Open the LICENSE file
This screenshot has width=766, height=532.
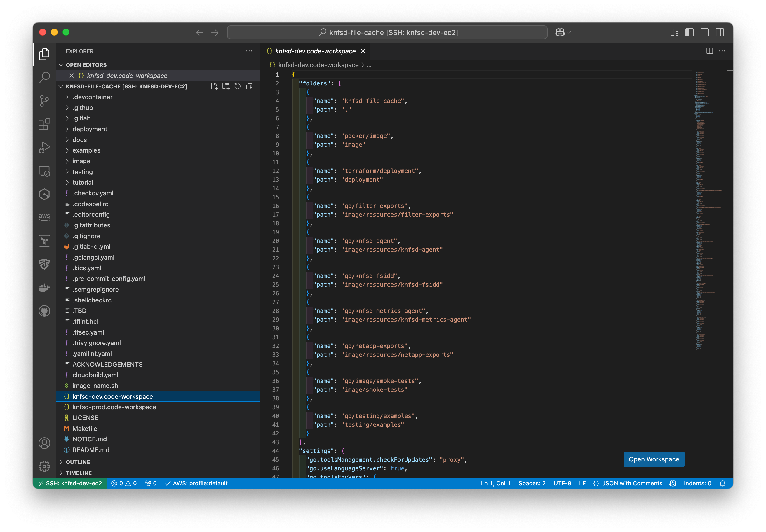[158, 418]
